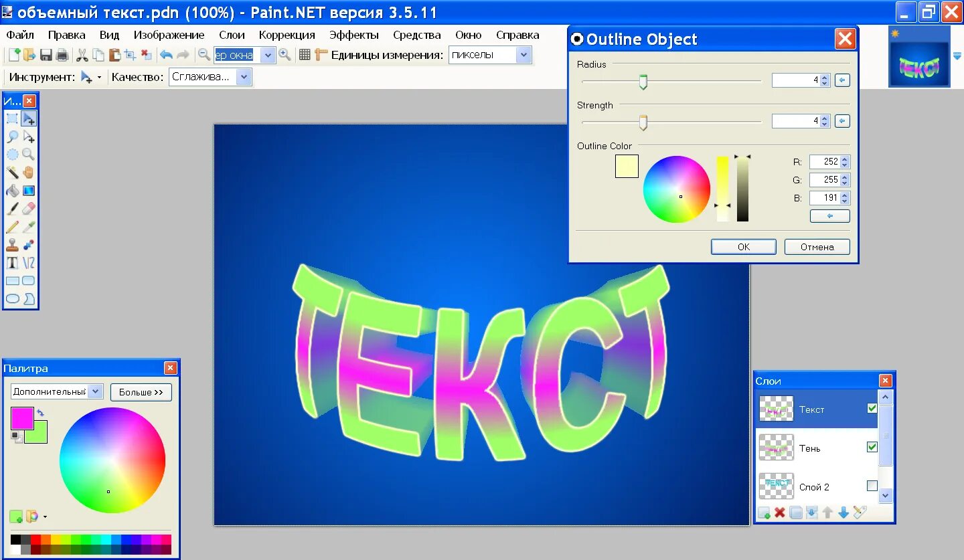The width and height of the screenshot is (964, 560).
Task: Click the Radius slider handle
Action: click(x=643, y=82)
